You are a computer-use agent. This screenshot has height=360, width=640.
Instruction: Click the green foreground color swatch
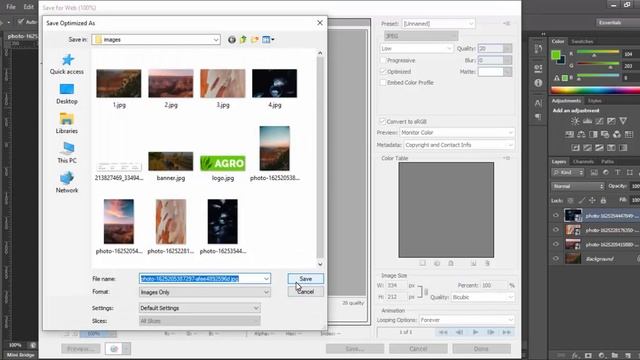click(x=556, y=56)
